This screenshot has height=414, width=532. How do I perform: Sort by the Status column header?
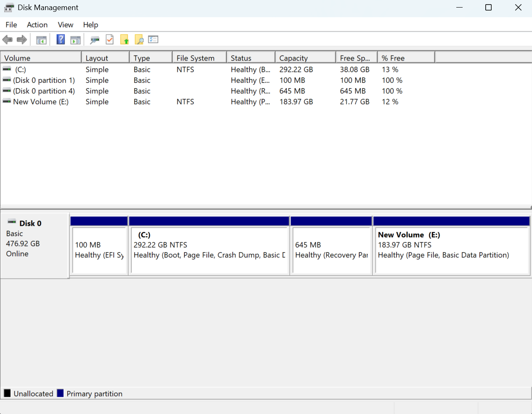point(251,58)
